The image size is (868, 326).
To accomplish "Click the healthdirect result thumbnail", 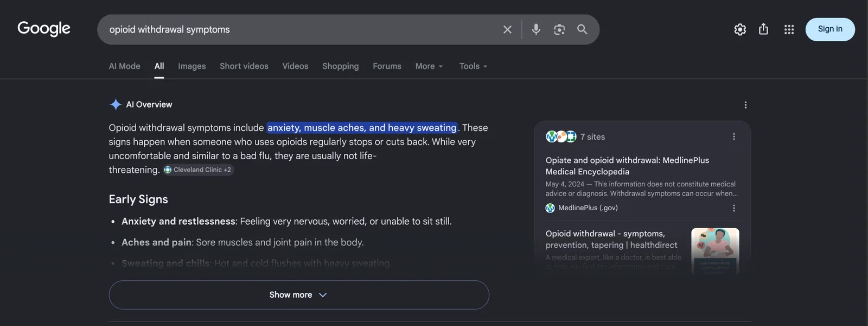I will (x=715, y=251).
